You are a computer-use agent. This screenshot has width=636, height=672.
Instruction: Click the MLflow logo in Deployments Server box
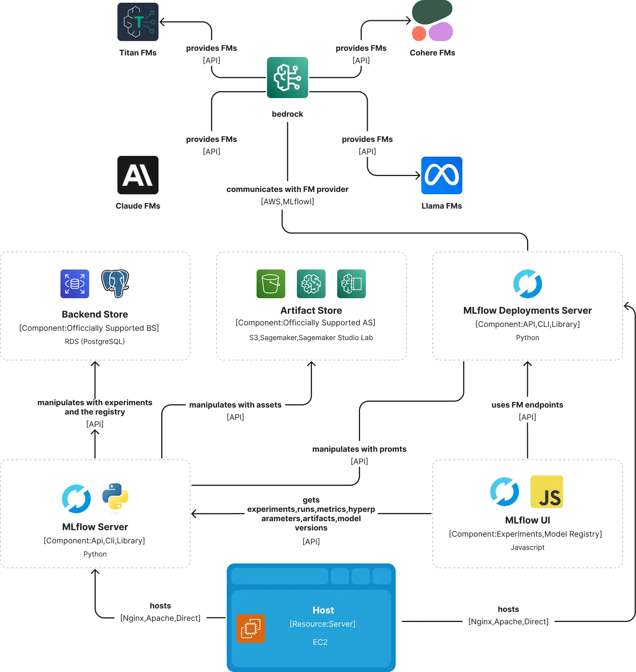point(527,284)
